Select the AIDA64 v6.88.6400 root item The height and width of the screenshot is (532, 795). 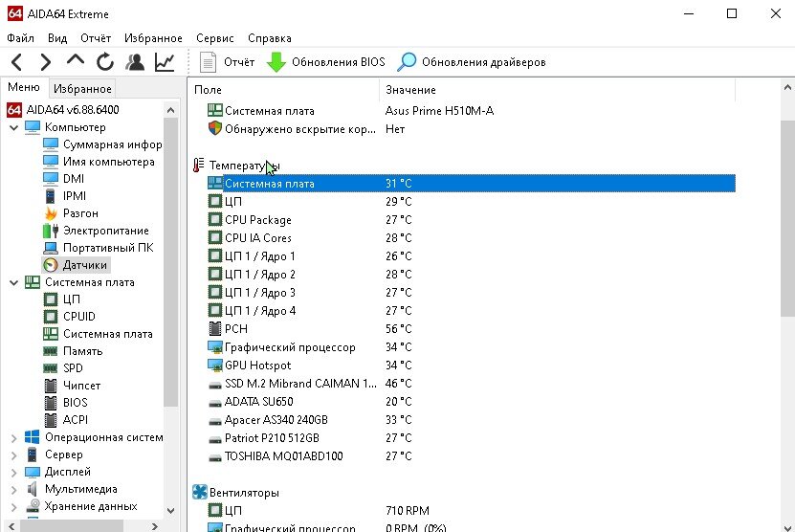pyautogui.click(x=73, y=109)
